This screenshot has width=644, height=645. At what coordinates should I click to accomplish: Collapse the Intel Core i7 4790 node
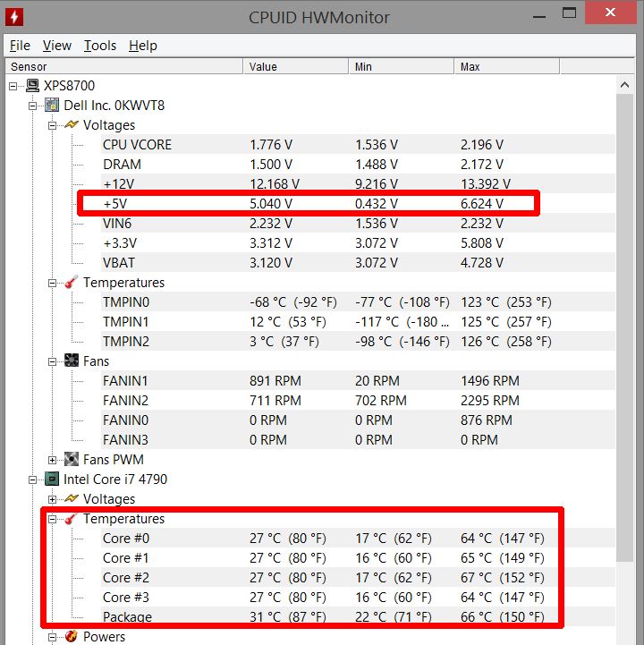point(33,480)
